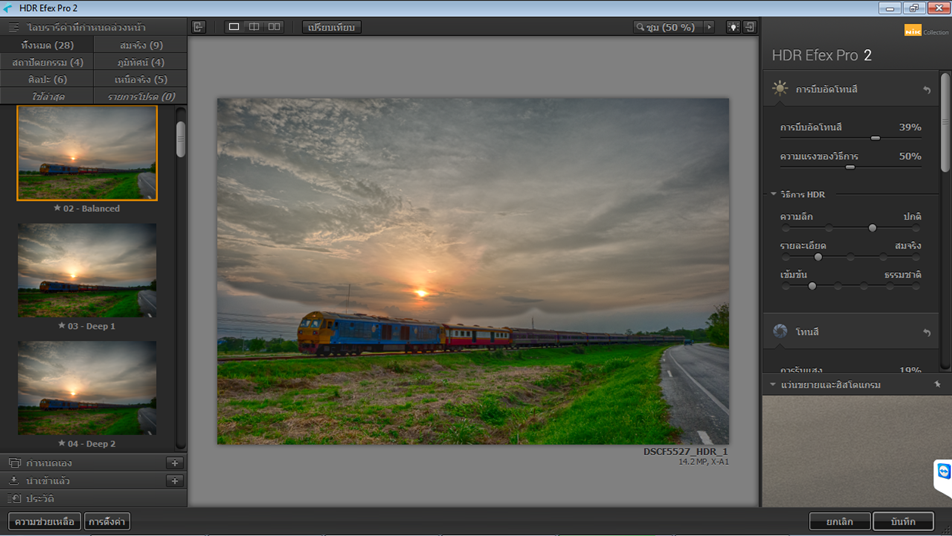Click the zoom magnifier icon
The width and height of the screenshot is (952, 536).
point(640,27)
